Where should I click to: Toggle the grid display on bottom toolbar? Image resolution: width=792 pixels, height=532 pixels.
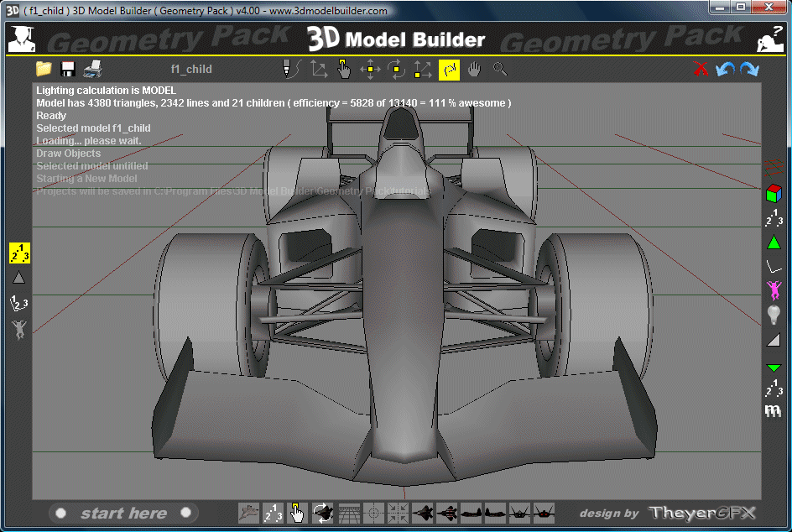point(347,513)
